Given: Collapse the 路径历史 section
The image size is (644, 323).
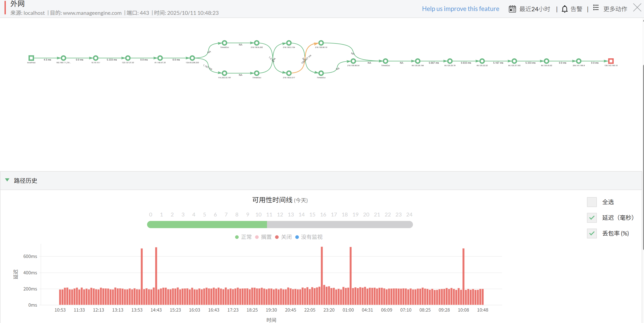Looking at the screenshot, I should tap(7, 180).
